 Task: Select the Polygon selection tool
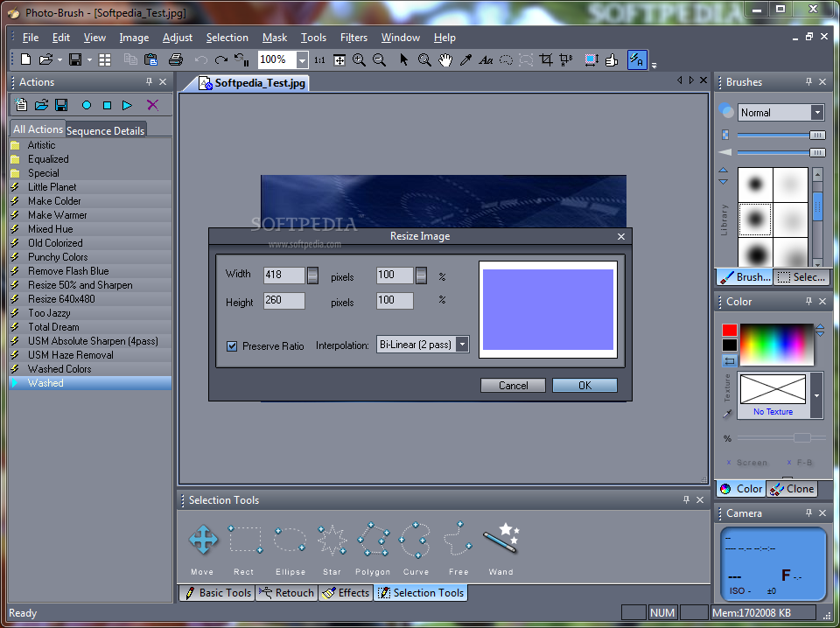(374, 540)
